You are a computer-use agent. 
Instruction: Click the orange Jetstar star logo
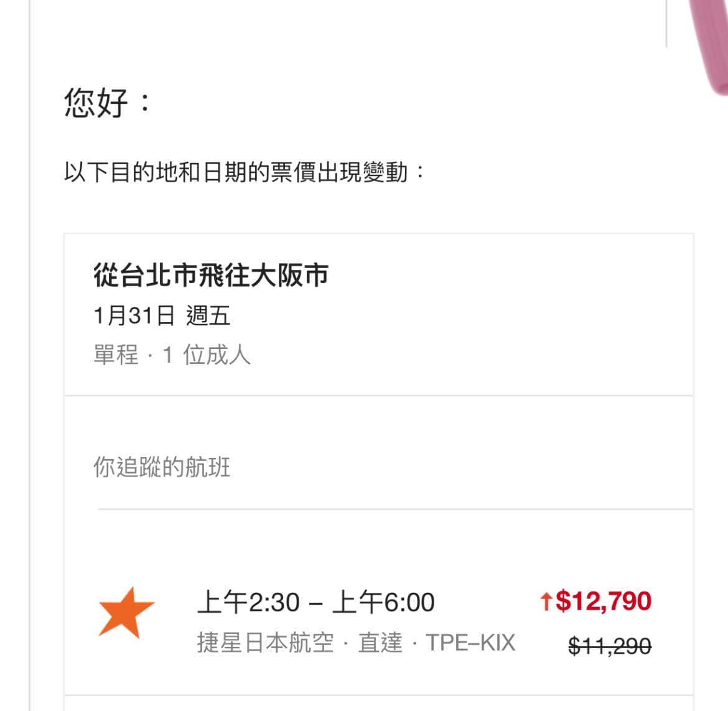126,612
